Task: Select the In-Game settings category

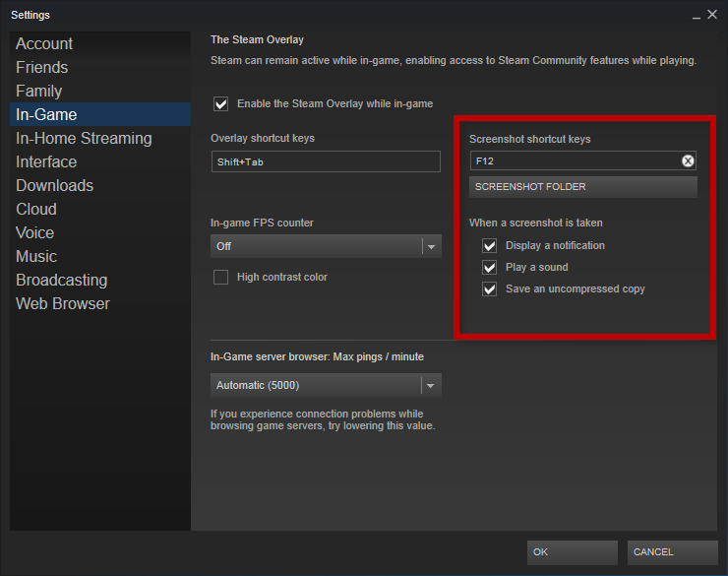Action: click(100, 114)
